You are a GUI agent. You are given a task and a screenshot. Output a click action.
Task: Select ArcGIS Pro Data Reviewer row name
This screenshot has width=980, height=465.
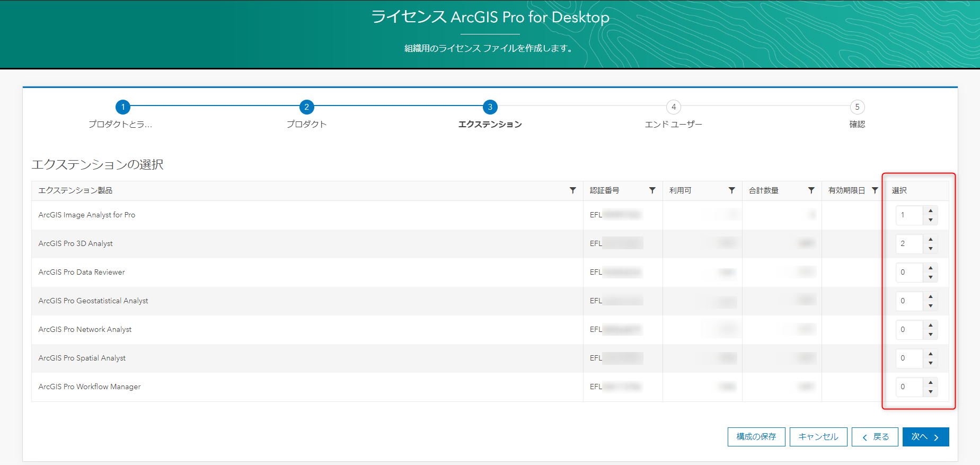click(x=82, y=272)
